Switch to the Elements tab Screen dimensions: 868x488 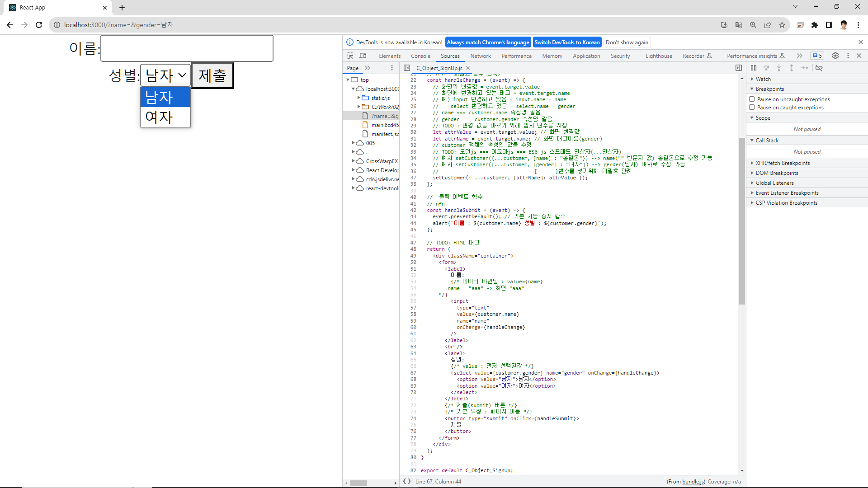tap(390, 56)
